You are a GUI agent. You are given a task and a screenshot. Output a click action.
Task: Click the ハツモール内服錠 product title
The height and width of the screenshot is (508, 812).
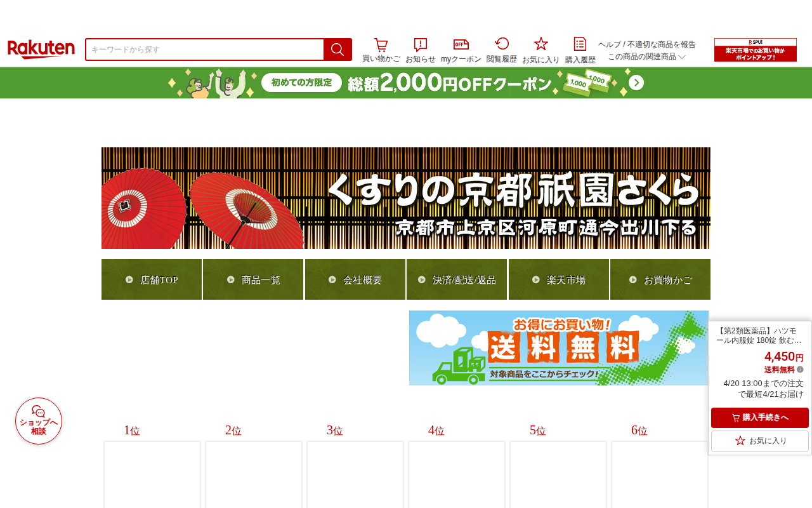[x=760, y=335]
